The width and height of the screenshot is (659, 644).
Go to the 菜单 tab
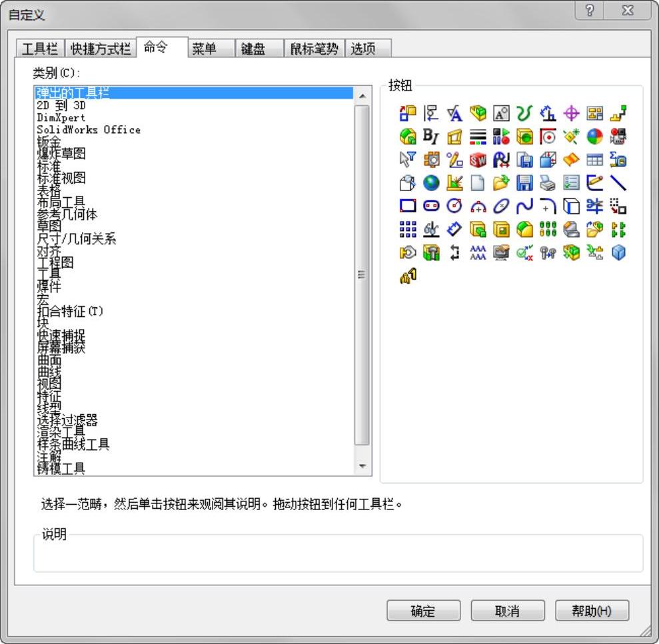coord(211,49)
